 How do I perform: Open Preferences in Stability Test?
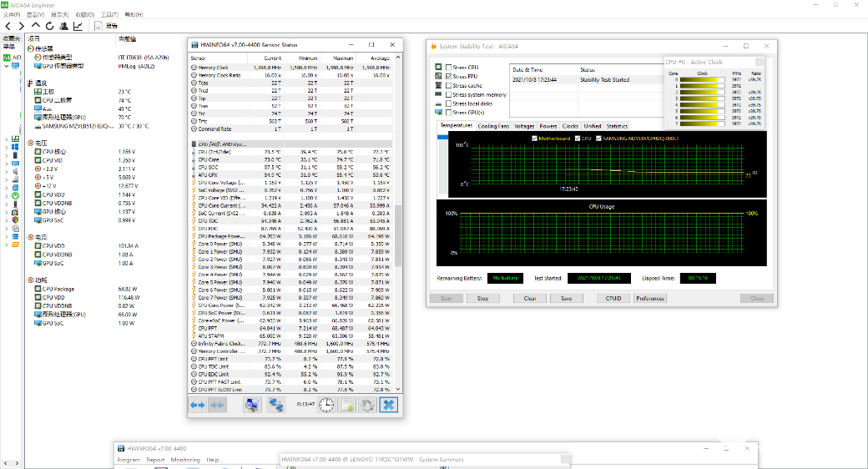click(x=650, y=299)
